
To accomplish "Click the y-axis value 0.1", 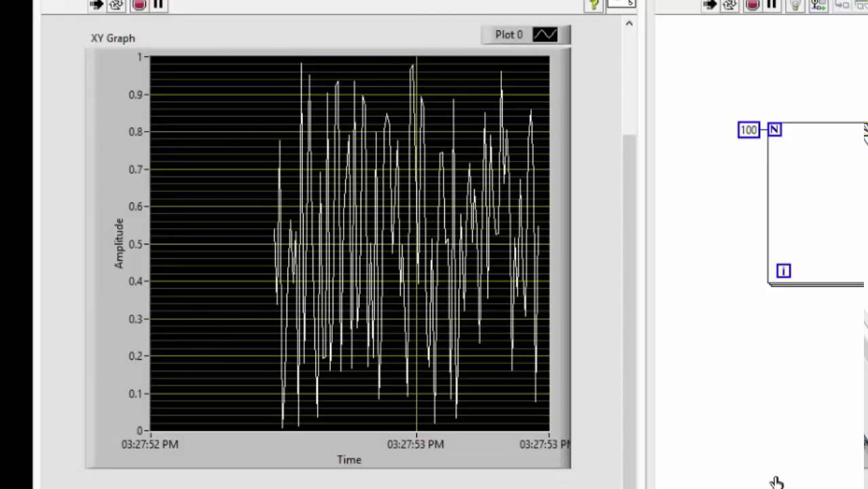I will 137,393.
